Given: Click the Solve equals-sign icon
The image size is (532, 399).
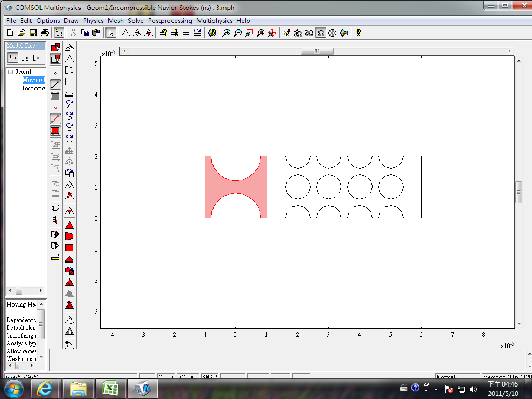Looking at the screenshot, I should [x=186, y=33].
